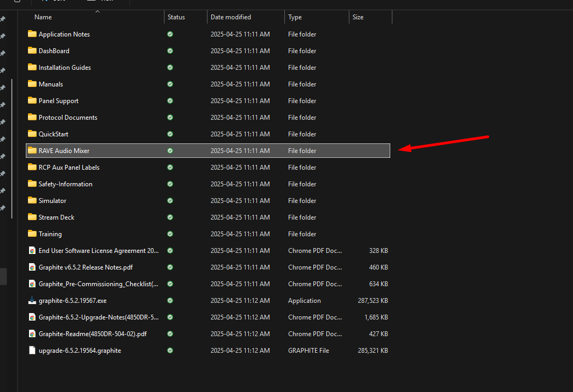Screen dimensions: 573x392
Task: Click the Graphite-6.5.2-Upgrade-Notes PDF icon
Action: click(32, 317)
